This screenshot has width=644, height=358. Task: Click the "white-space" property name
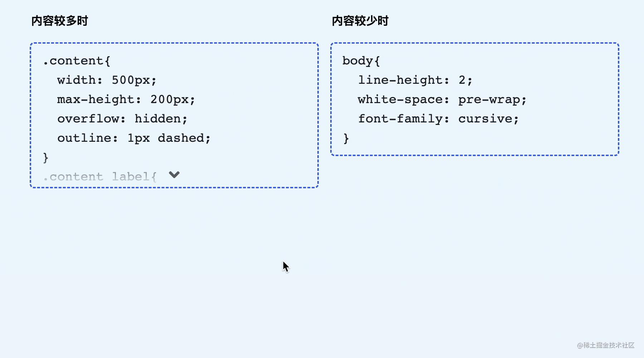pyautogui.click(x=400, y=99)
